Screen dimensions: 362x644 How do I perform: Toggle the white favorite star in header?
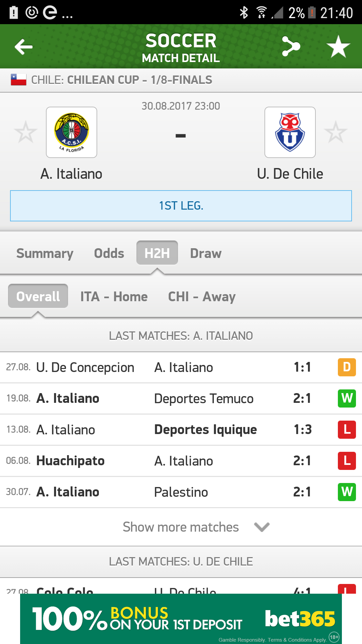click(x=338, y=46)
